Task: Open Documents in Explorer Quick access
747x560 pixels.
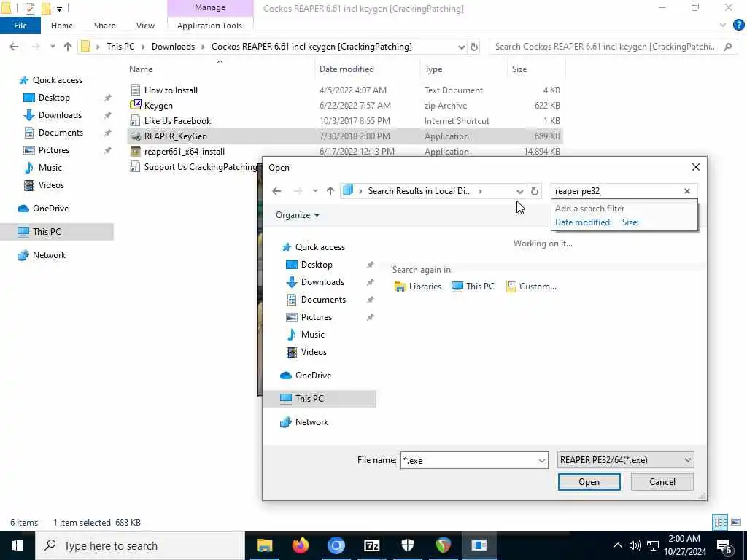Action: tap(61, 133)
